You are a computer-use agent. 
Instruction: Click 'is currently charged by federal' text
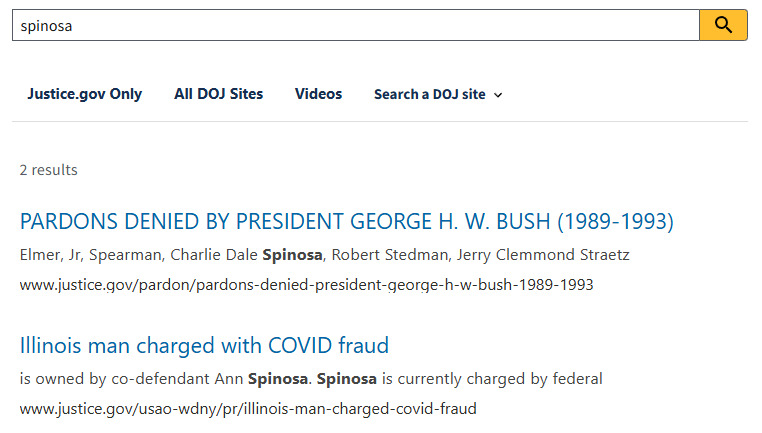(x=494, y=379)
